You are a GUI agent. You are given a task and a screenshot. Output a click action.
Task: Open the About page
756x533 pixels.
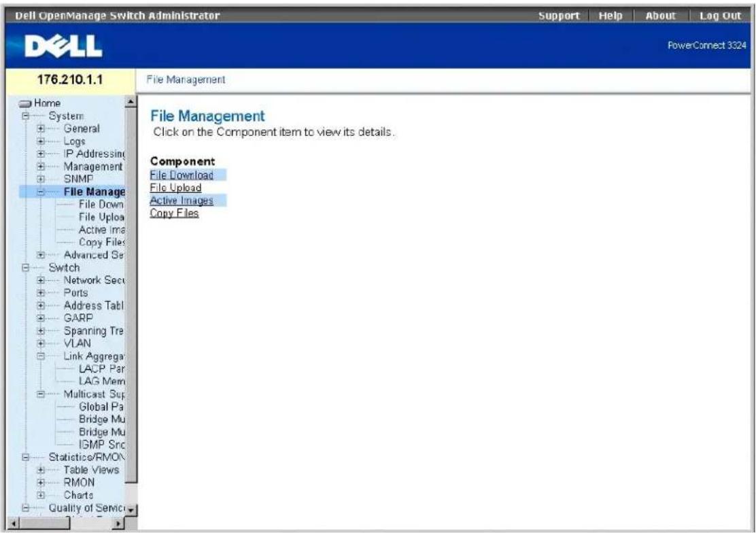660,16
